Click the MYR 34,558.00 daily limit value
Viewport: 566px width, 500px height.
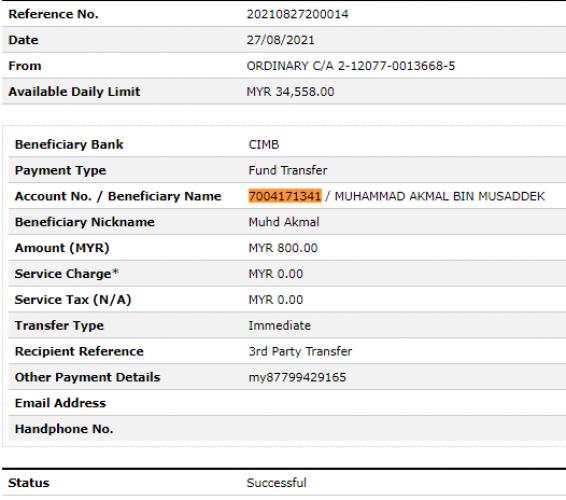pos(290,92)
